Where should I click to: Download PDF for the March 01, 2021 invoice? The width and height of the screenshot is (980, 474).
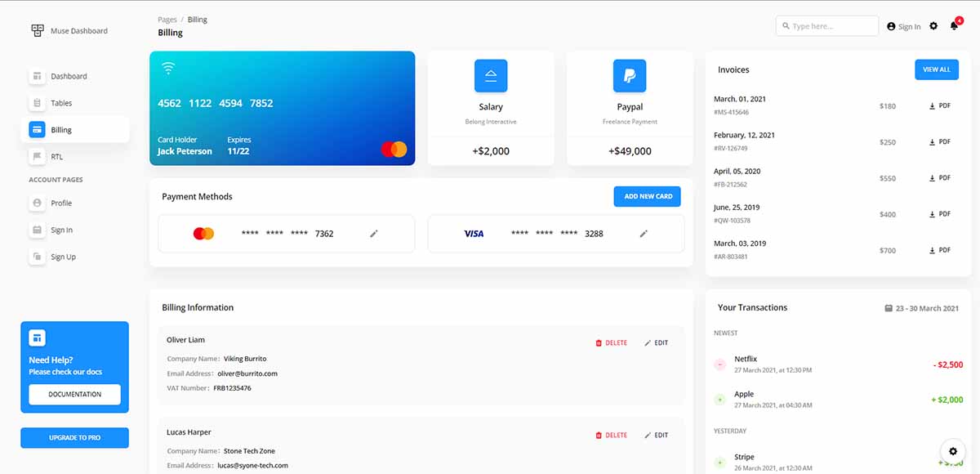tap(941, 105)
